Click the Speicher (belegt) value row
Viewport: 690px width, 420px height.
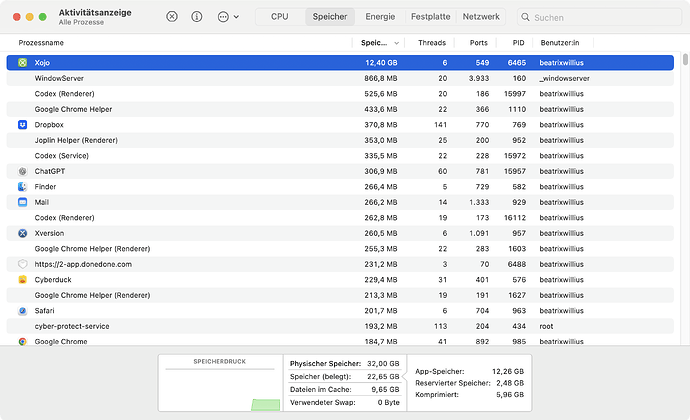click(x=345, y=376)
